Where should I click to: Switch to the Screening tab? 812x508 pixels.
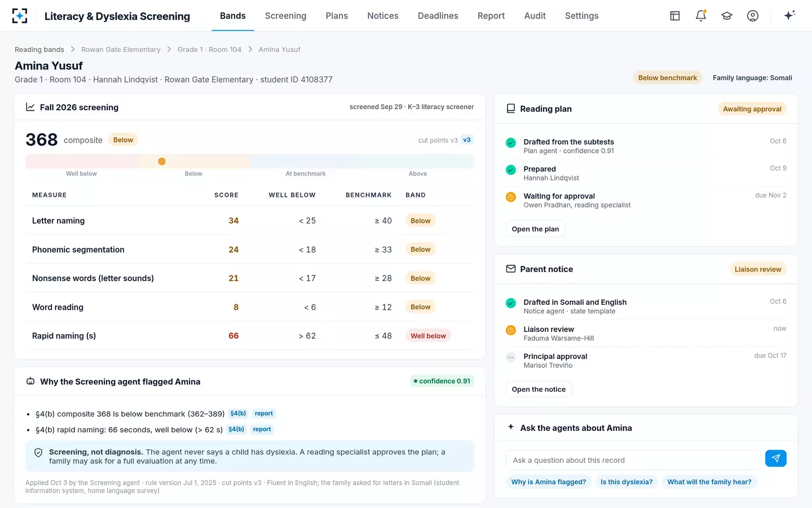point(286,16)
